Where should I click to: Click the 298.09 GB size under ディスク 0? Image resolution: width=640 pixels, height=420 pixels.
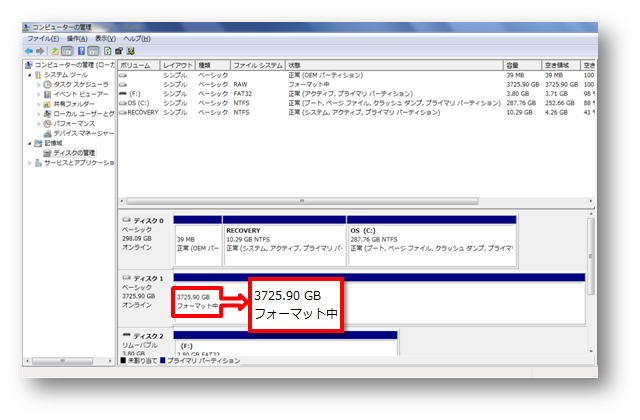coord(137,238)
